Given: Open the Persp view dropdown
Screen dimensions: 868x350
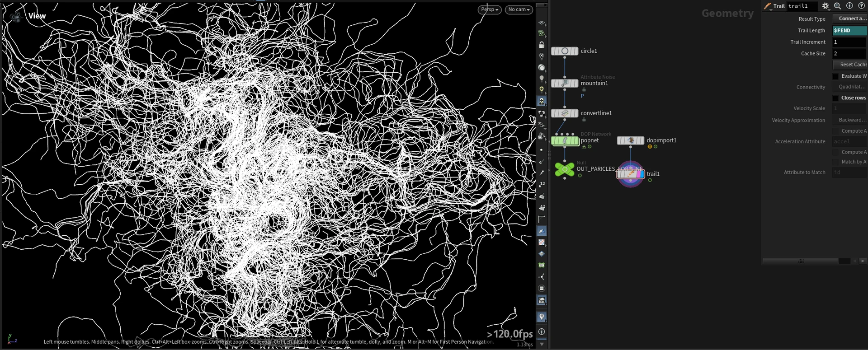Looking at the screenshot, I should 490,9.
